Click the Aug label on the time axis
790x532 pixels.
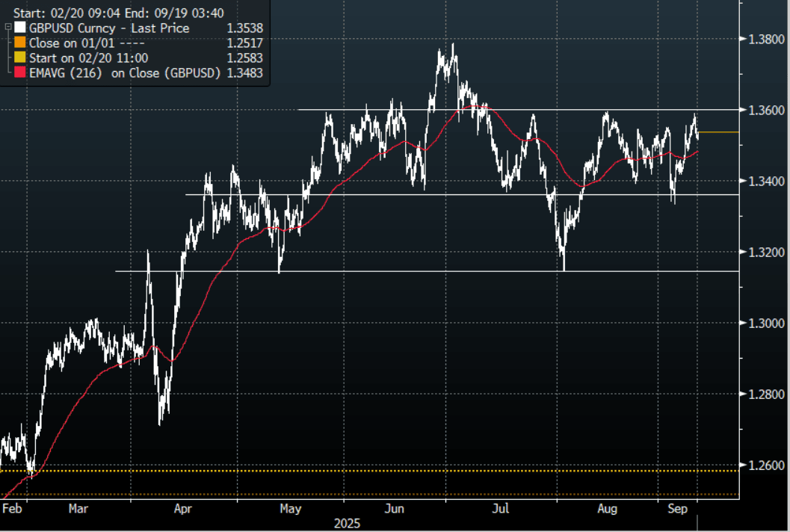607,509
